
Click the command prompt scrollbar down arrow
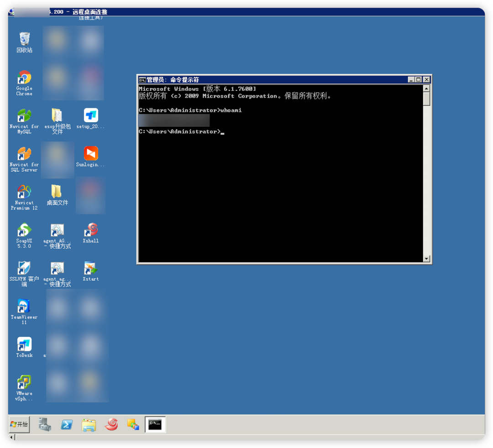[x=426, y=259]
